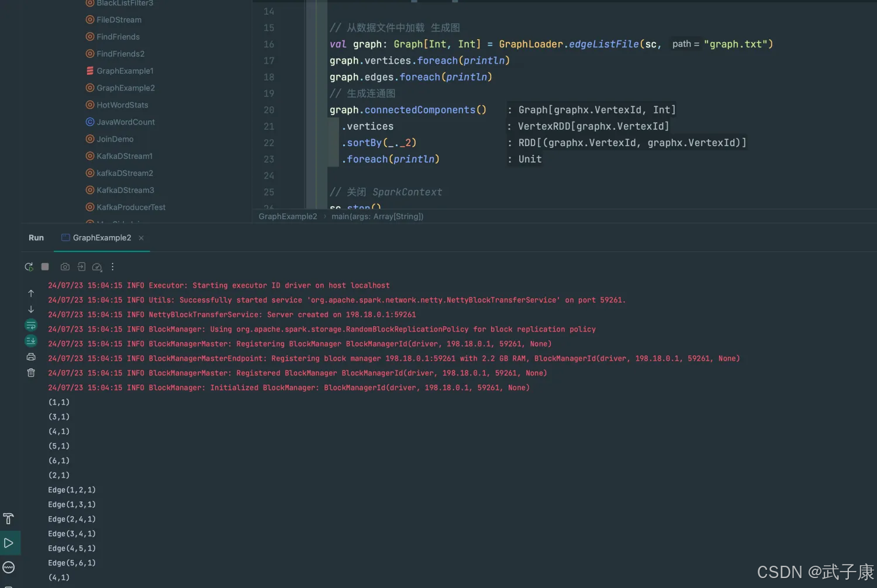Screen dimensions: 877x588
Task: Click the down arrow in console gutter
Action: click(31, 309)
